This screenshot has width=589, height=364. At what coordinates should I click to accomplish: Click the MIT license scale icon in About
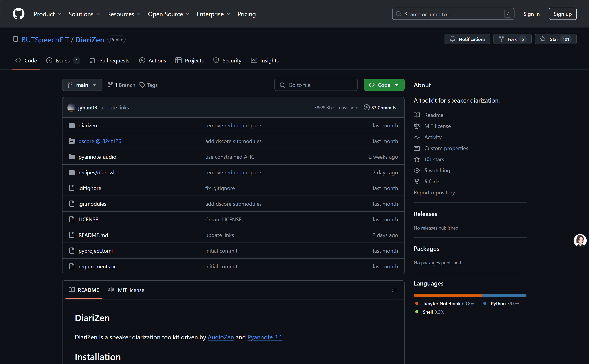coord(417,126)
